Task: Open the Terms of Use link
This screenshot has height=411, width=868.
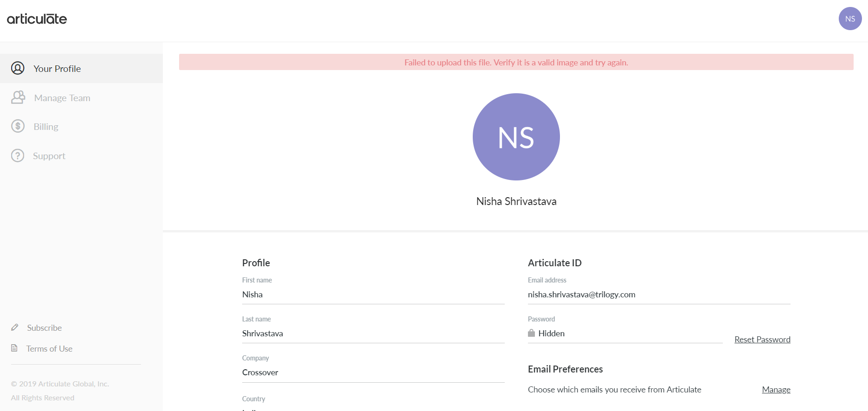Action: click(x=49, y=349)
